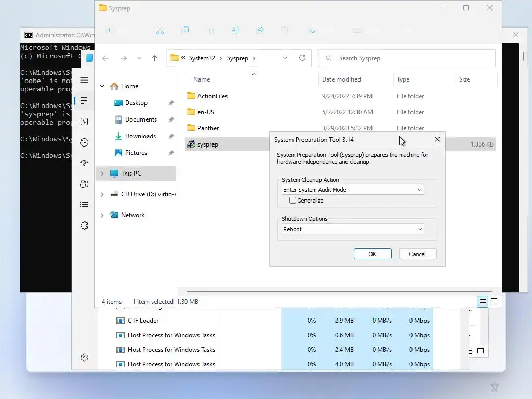Viewport: 532px width, 399px height.
Task: Open Task Manager's hamburger navigation menu
Action: (x=84, y=80)
